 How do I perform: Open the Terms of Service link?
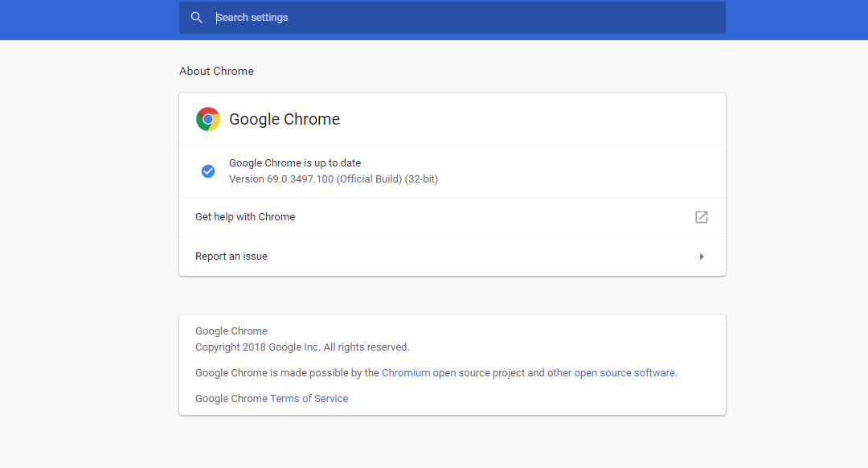click(x=309, y=399)
